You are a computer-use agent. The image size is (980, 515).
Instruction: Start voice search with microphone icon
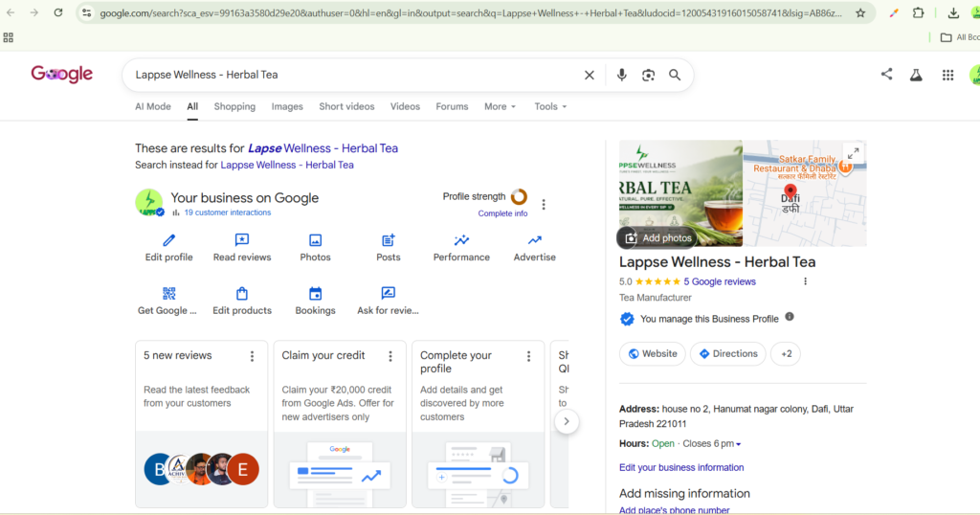coord(621,75)
